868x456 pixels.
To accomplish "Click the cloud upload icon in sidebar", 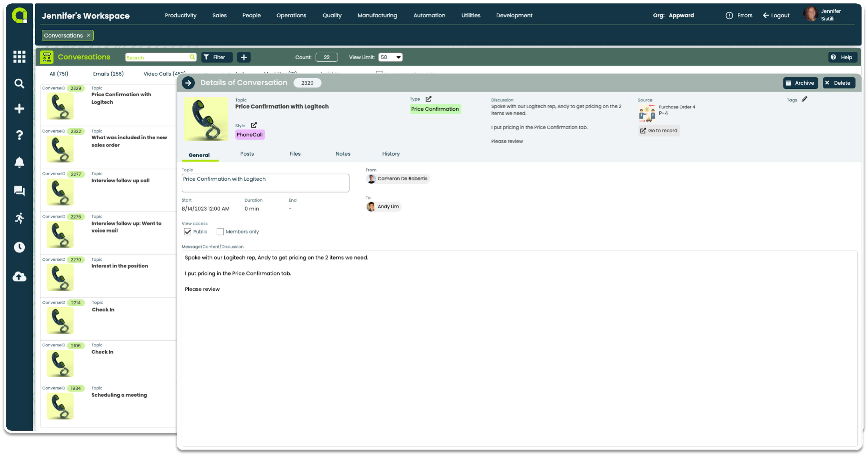I will coord(19,276).
